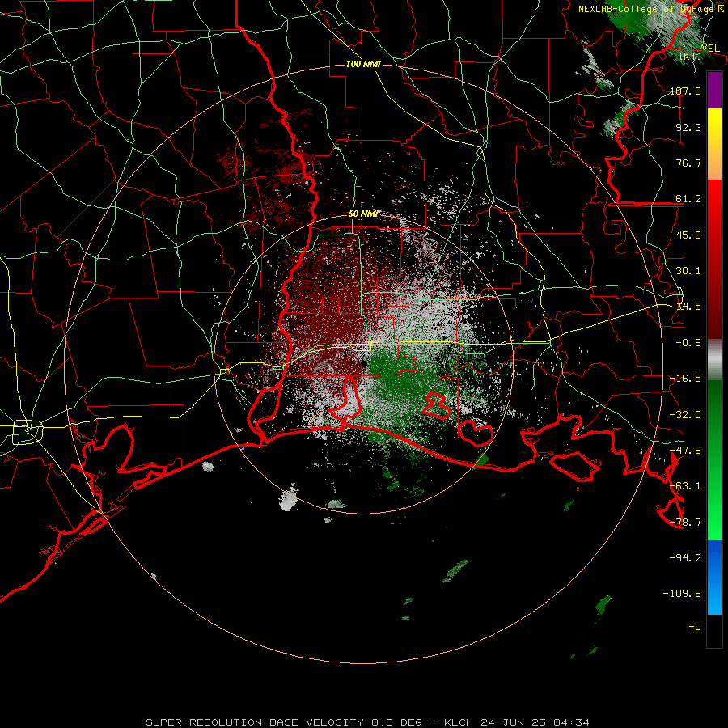Viewport: 728px width, 728px height.
Task: Click the -63.1 value on the velocity scale
Action: [x=685, y=486]
